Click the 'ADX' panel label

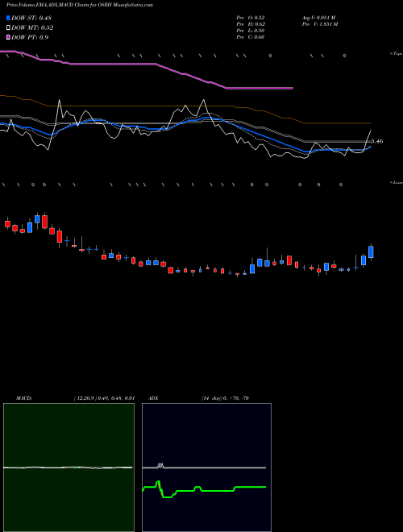pos(154,398)
